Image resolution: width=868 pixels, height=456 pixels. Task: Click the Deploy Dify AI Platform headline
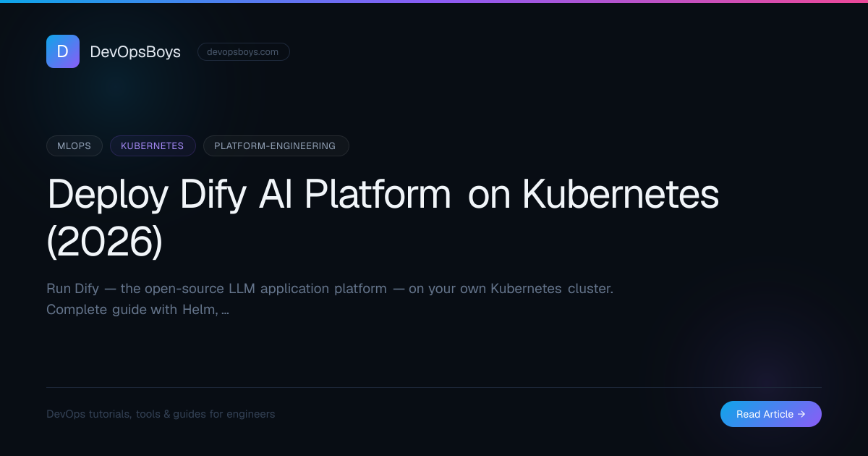pos(383,218)
